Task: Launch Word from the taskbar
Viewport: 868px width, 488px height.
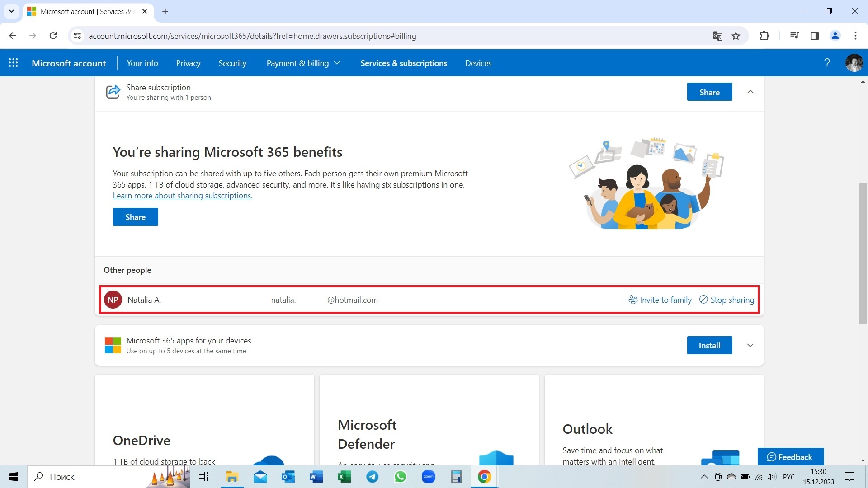Action: click(316, 477)
